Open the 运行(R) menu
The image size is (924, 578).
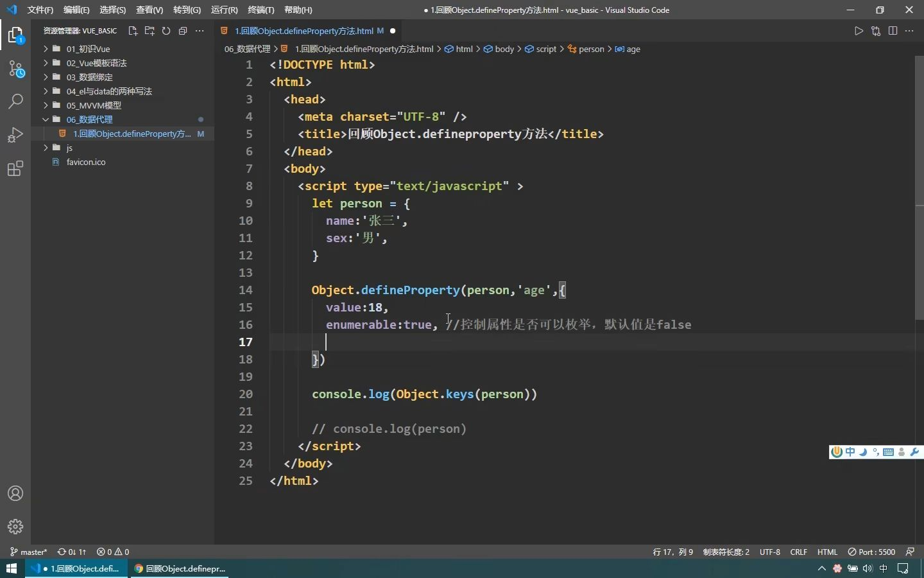(224, 10)
